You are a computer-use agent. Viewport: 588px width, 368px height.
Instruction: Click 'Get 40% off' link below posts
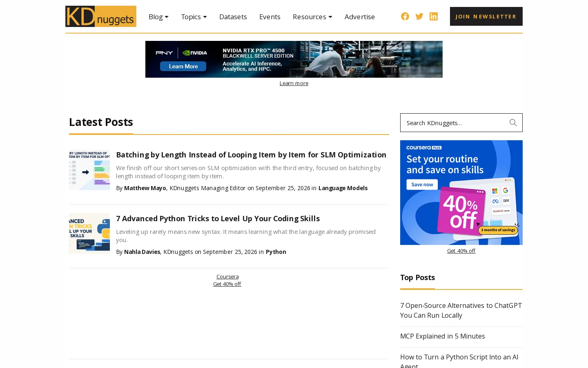227,284
